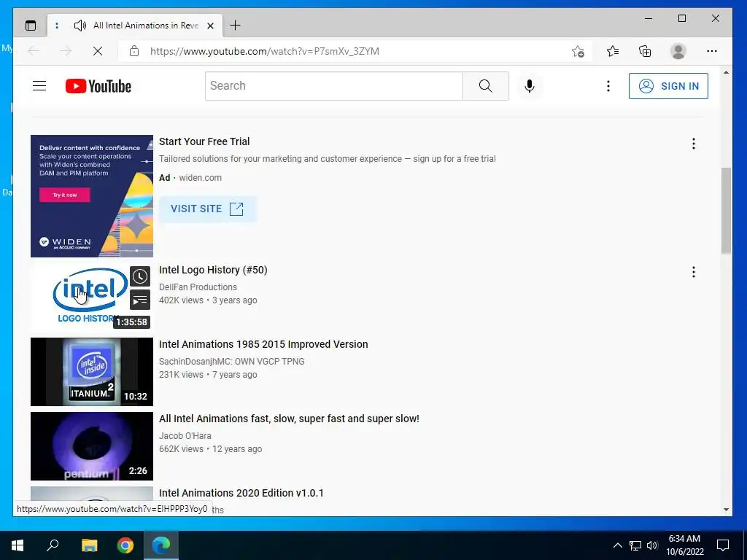Add Intel Logo History to queue
The height and width of the screenshot is (560, 747).
[140, 300]
